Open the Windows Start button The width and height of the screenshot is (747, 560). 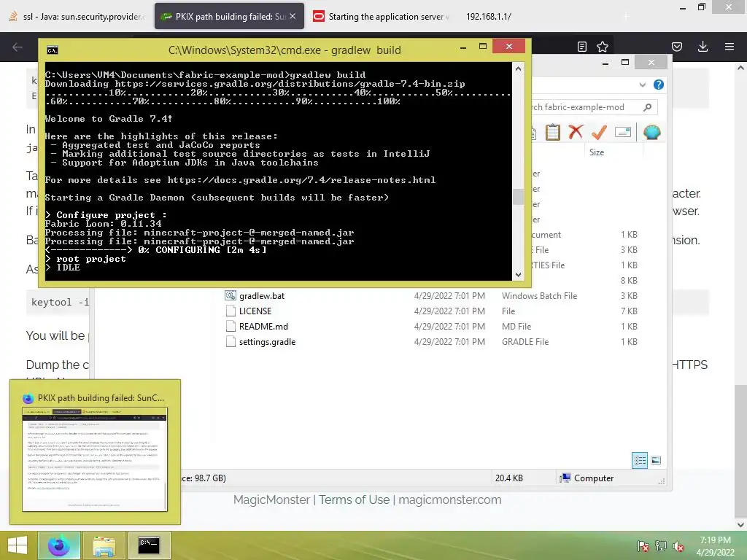18,545
